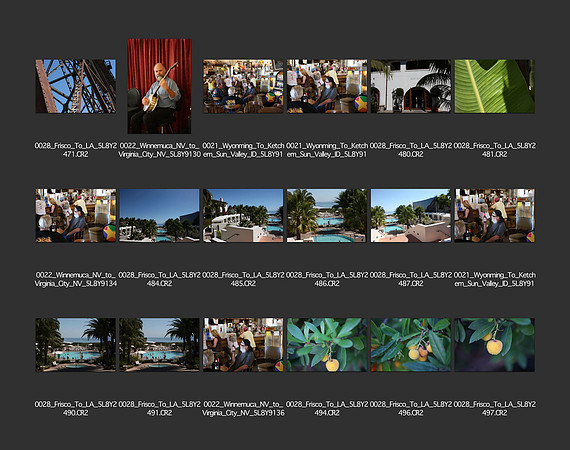
Task: Select the wide shot of the crowded diner
Action: 243,86
